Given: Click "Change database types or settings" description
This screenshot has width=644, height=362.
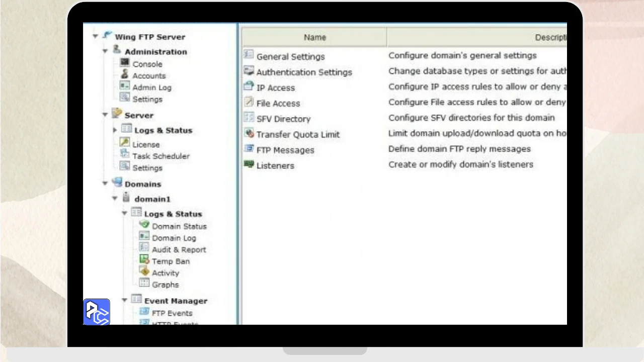Looking at the screenshot, I should coord(477,71).
